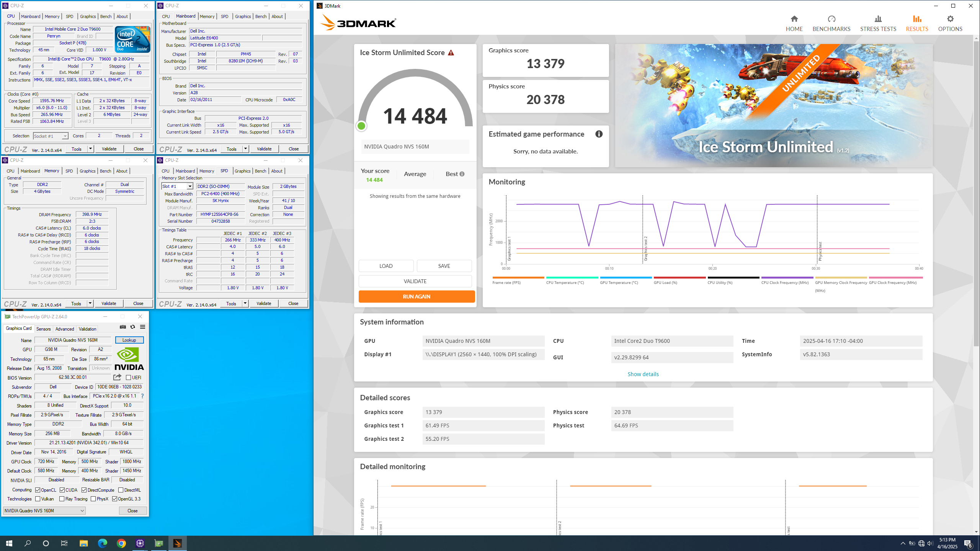Launch File Explorer from taskbar
This screenshot has height=551, width=980.
click(x=83, y=543)
